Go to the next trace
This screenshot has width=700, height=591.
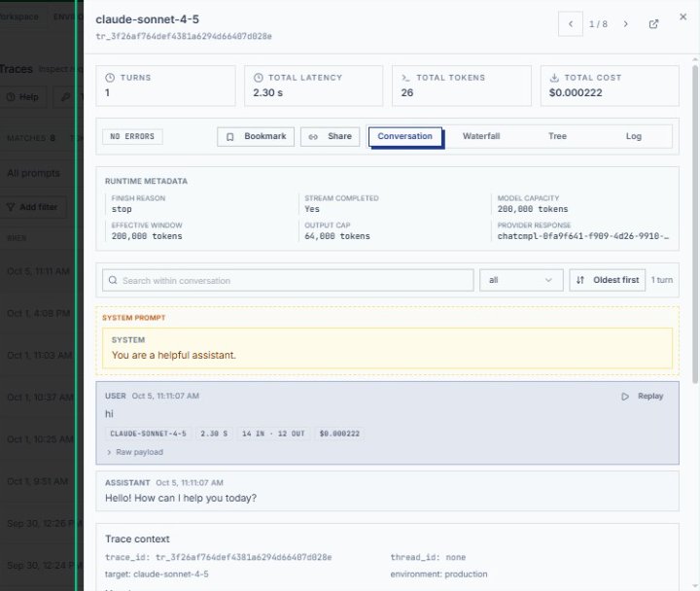pos(625,24)
